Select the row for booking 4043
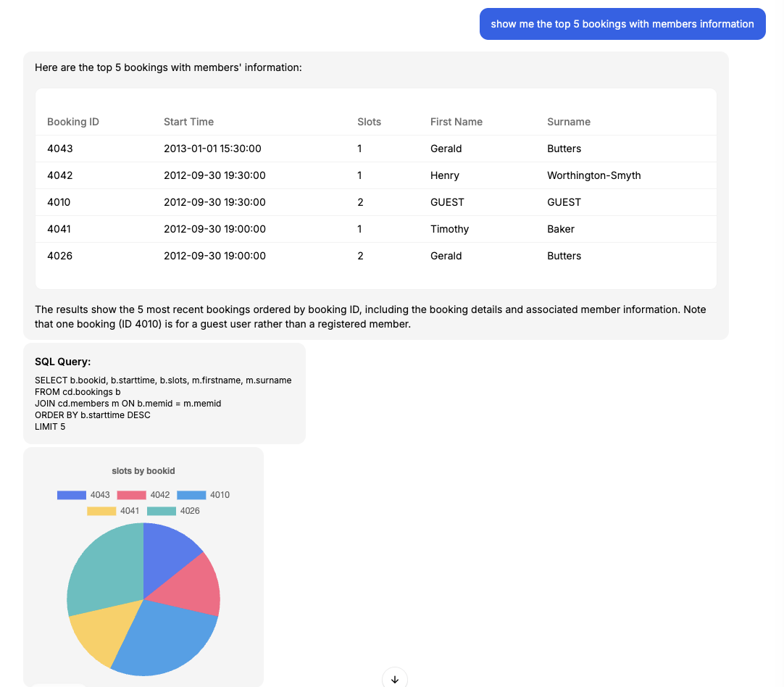Screen dimensions: 784x687 point(290,149)
